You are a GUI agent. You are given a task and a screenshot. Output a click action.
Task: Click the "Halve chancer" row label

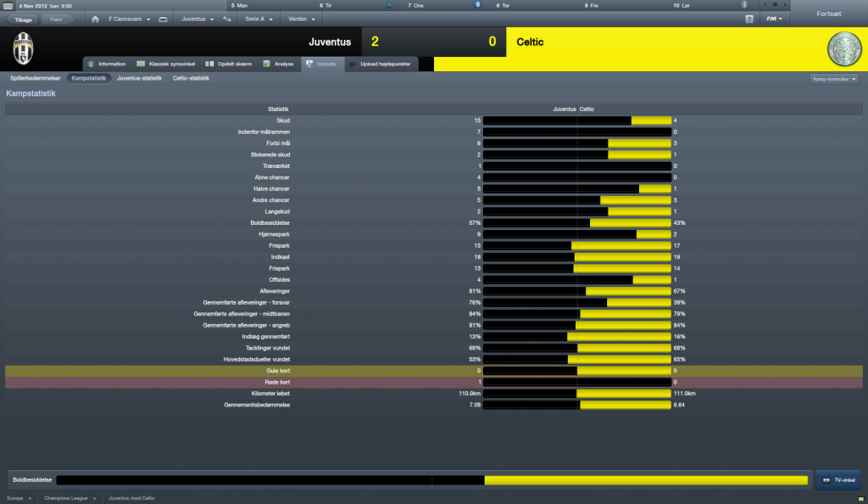[x=271, y=189]
